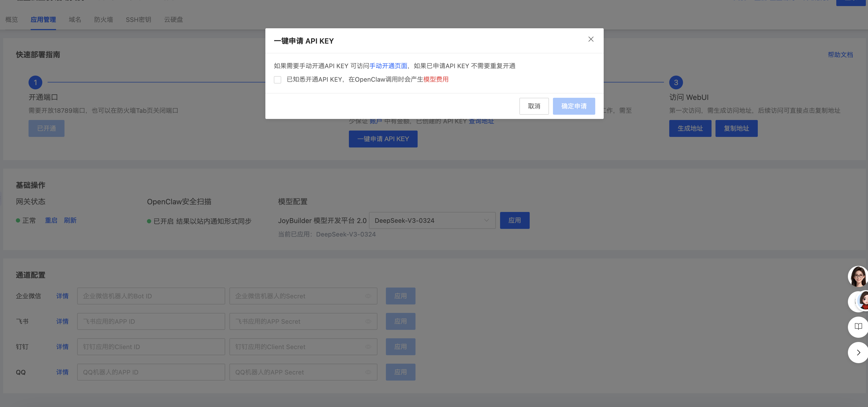Screen dimensions: 868x407
Task: Click the green gateway status dot beside 正常
Action: 18,220
